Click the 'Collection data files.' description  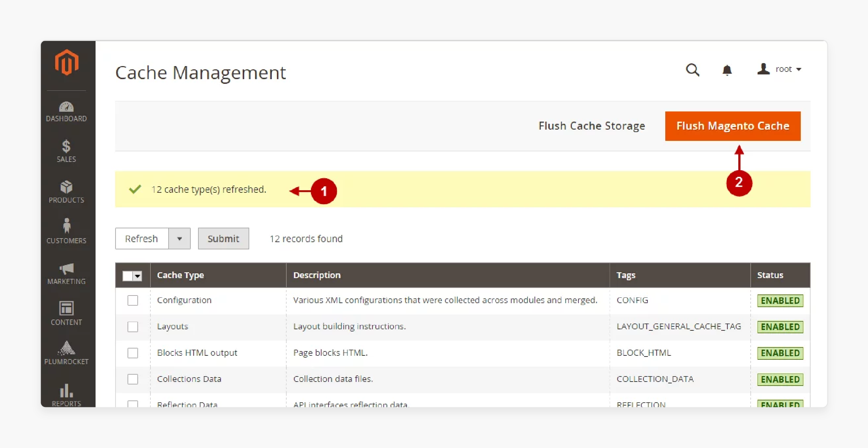(333, 379)
